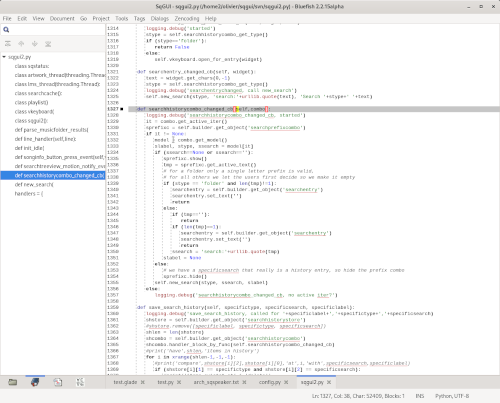The height and width of the screenshot is (403, 500).
Task: Open the character map side panel tab
Action: coord(80,382)
